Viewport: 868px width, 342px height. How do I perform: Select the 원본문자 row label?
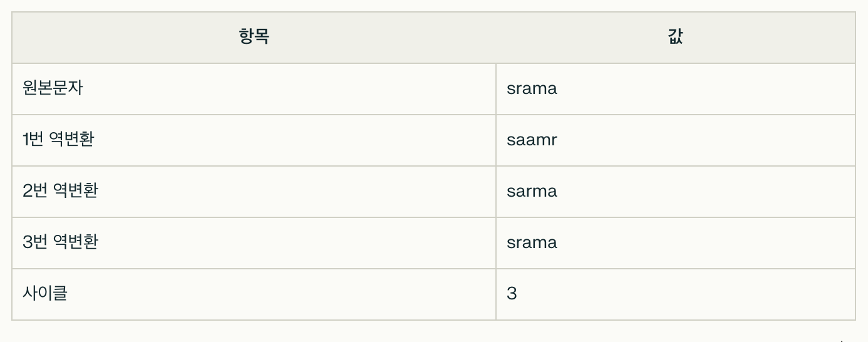point(53,88)
